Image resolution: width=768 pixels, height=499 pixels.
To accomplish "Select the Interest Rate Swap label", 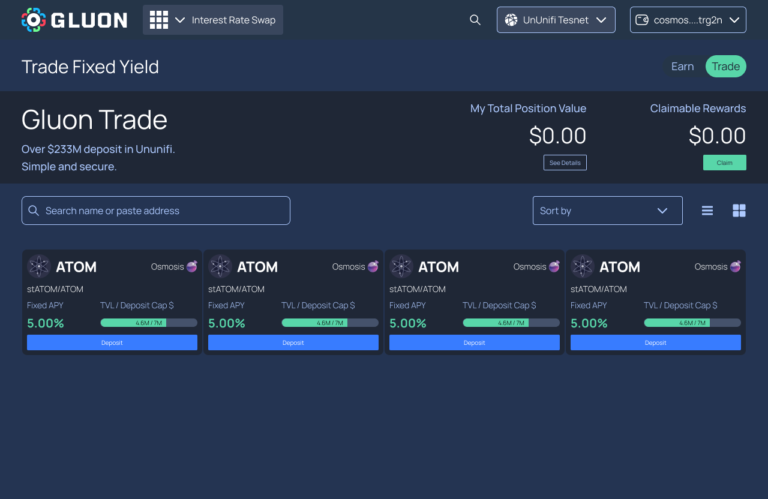I will tap(234, 20).
